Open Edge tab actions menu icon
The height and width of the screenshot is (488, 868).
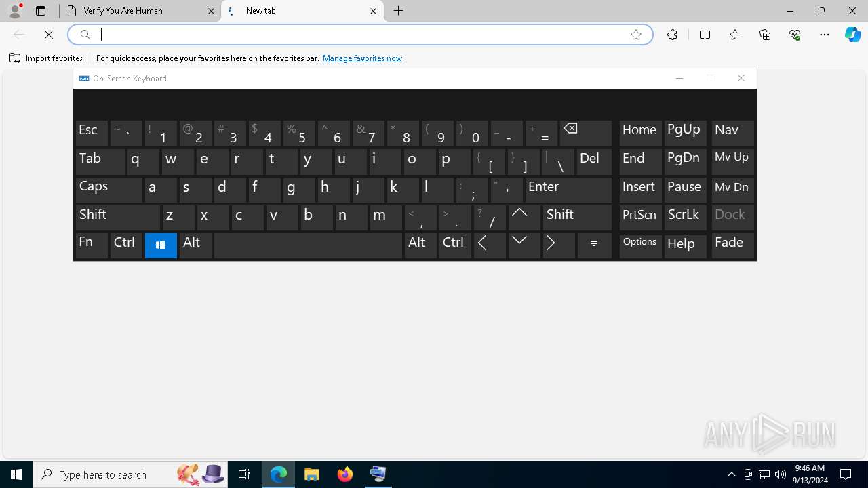point(41,11)
